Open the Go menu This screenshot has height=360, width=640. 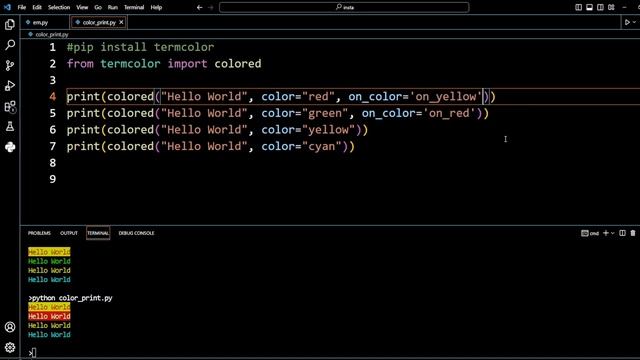click(x=98, y=7)
